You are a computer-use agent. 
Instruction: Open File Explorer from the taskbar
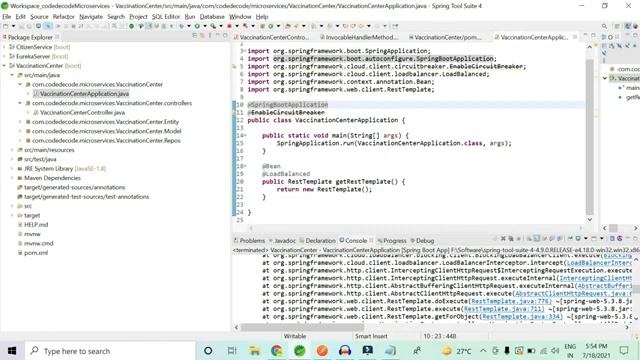tap(254, 351)
